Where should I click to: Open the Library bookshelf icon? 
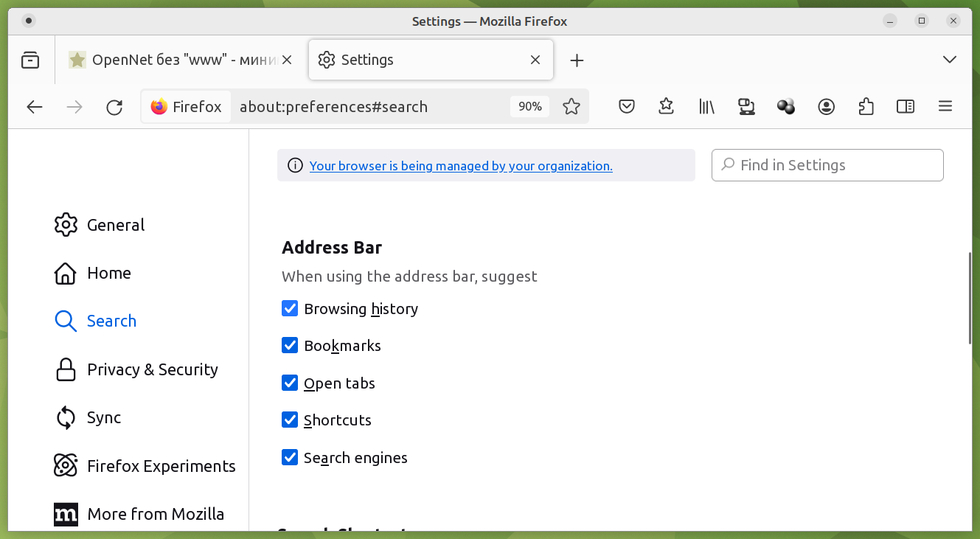706,107
